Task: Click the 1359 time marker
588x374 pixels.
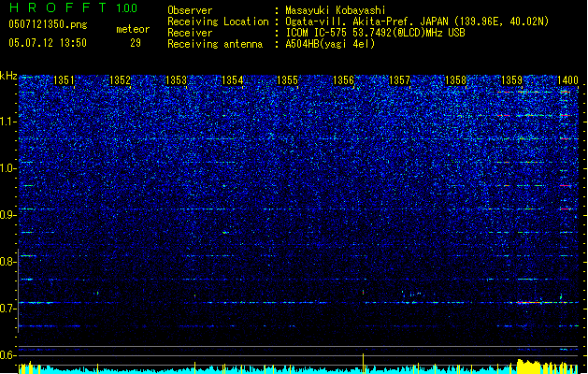Action: [511, 80]
